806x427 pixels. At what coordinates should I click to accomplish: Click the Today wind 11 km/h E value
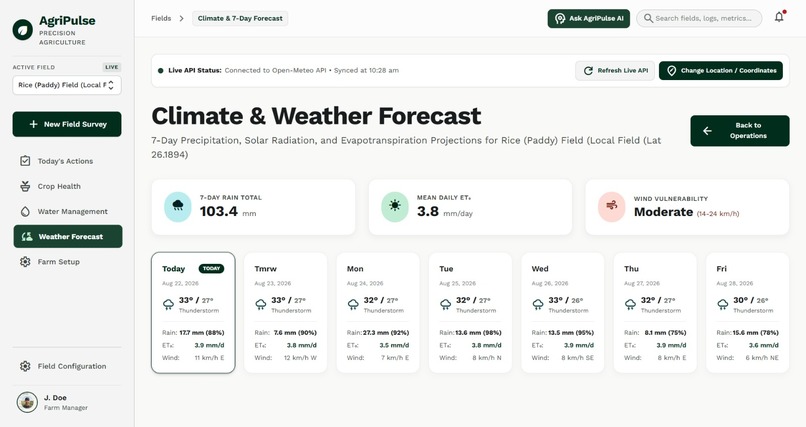pos(209,358)
